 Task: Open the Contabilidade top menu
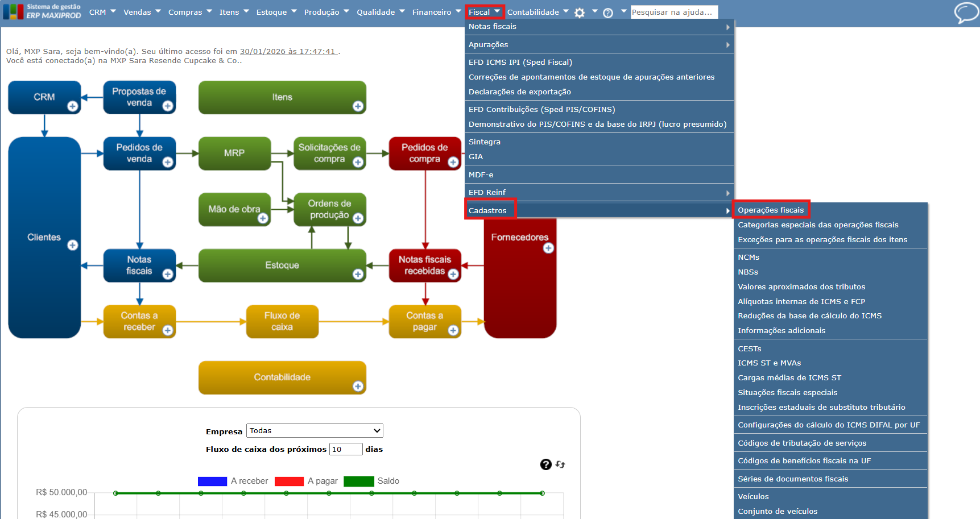click(537, 12)
